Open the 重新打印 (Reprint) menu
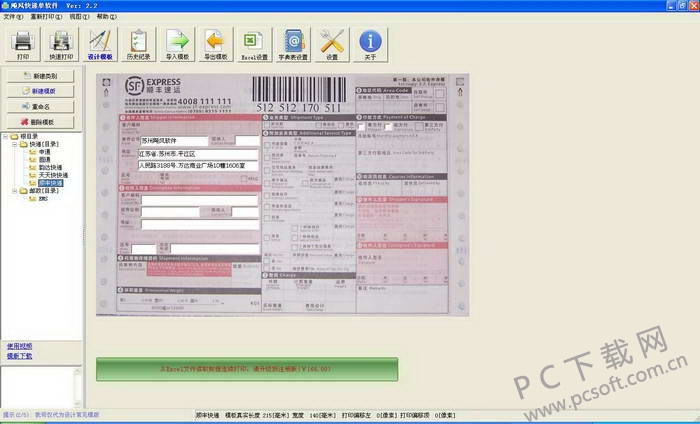 point(46,17)
